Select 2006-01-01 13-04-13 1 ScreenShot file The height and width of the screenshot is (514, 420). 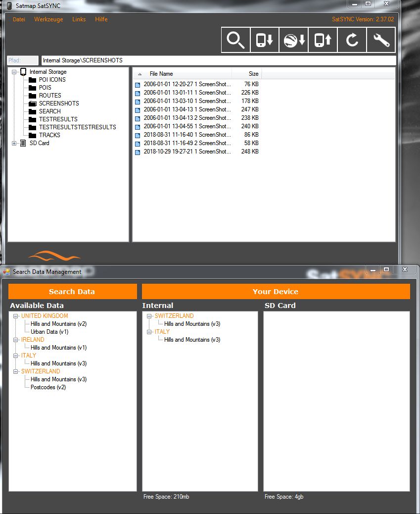pos(187,109)
